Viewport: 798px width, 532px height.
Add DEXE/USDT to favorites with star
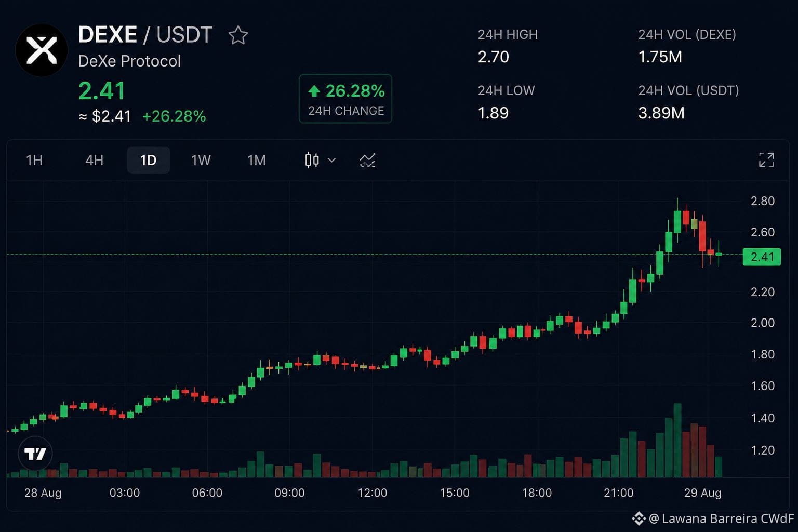[238, 35]
